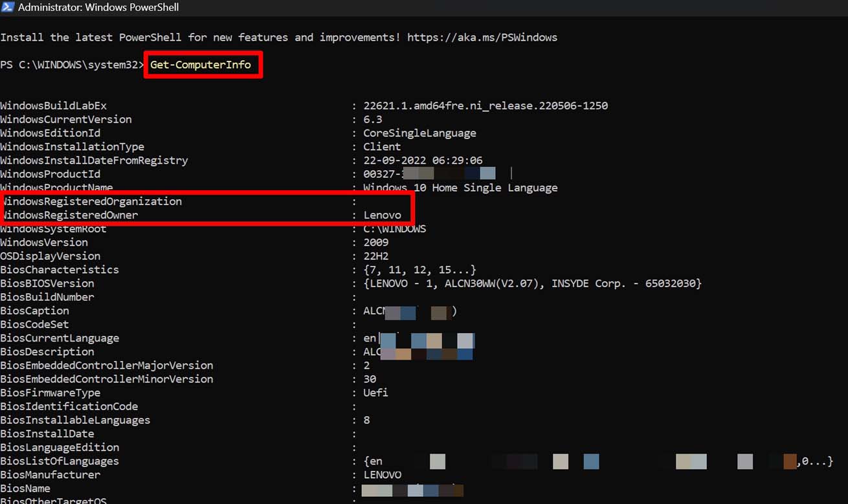Click the PowerShell icon in the title bar
The width and height of the screenshot is (848, 504).
pos(7,8)
